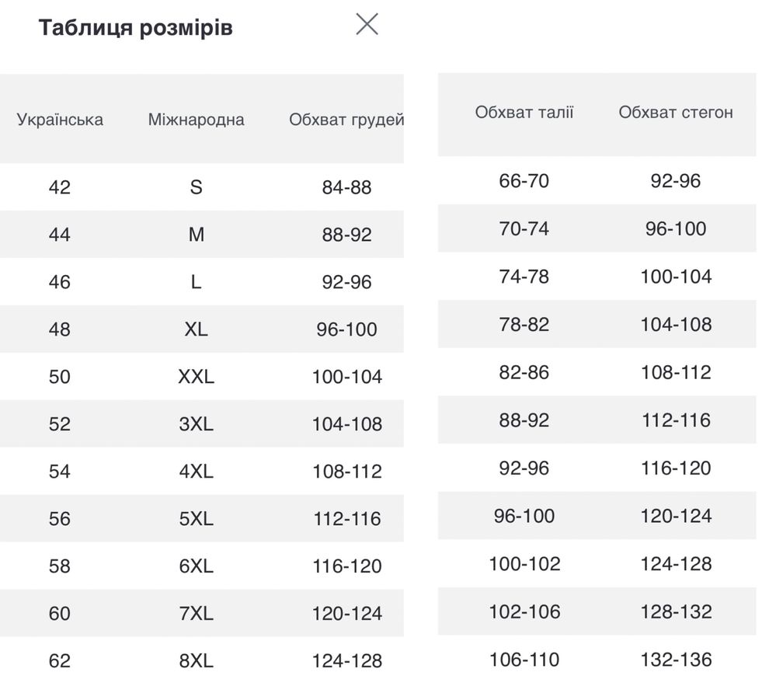
Task: Select the 5XL size cell
Action: tap(196, 519)
